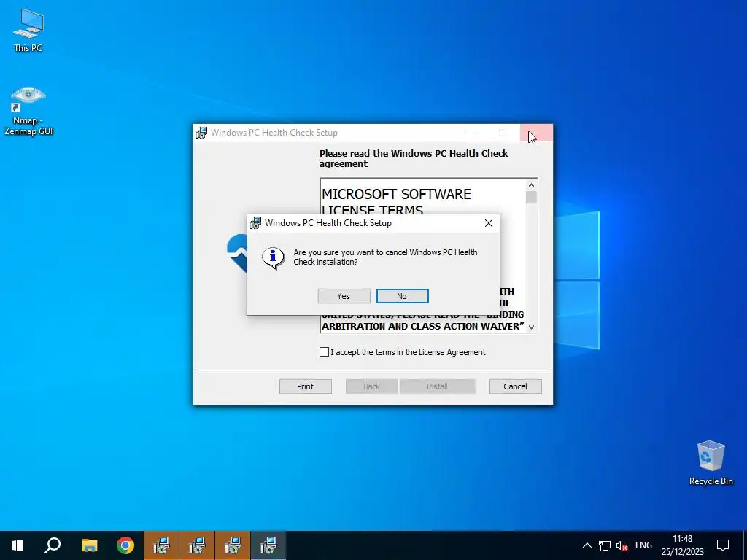The image size is (747, 560).
Task: Open the clock showing 11:48
Action: (x=682, y=545)
